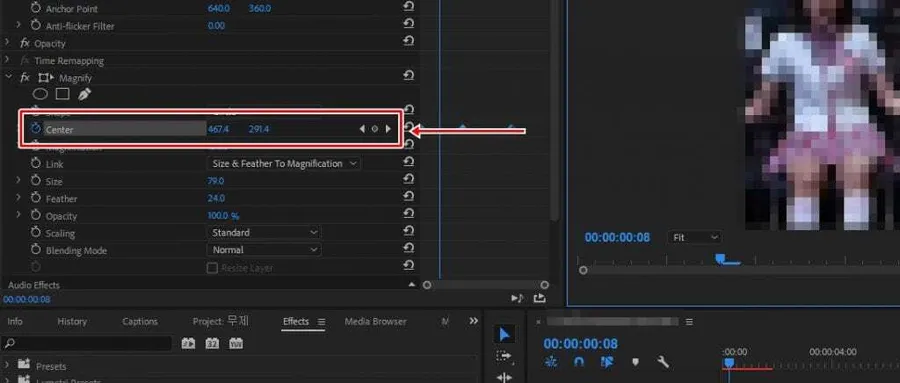
Task: Open the Effects panel hamburger menu
Action: [x=321, y=322]
